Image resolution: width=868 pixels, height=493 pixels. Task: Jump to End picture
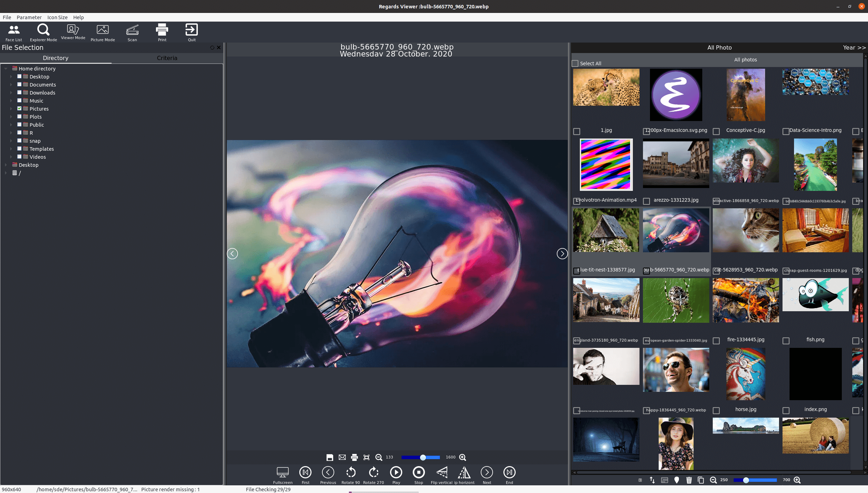click(509, 476)
